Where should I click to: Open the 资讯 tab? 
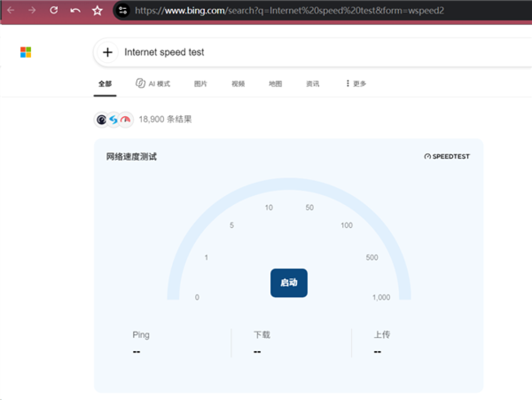313,84
